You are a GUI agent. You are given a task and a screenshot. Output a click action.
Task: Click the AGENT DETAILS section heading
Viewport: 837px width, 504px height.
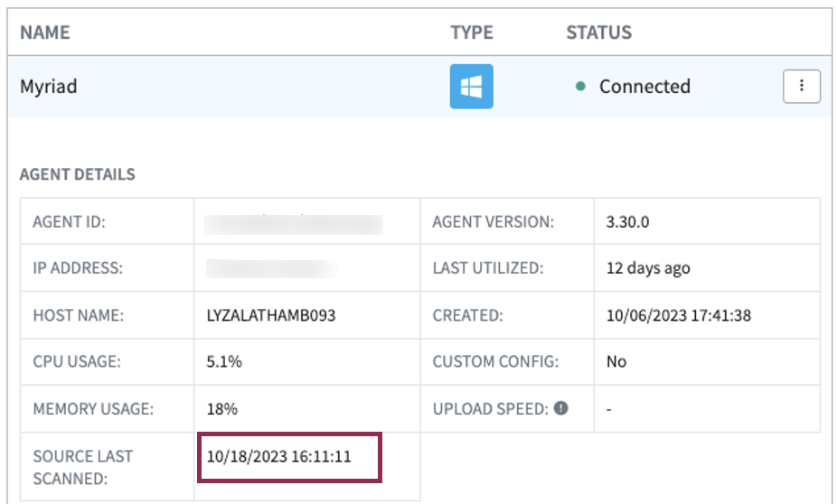tap(77, 174)
